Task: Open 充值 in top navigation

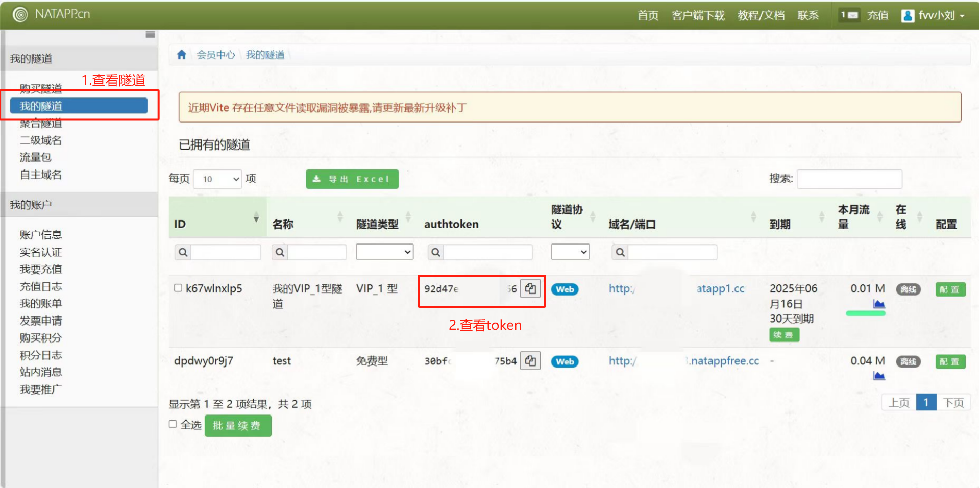Action: tap(878, 16)
